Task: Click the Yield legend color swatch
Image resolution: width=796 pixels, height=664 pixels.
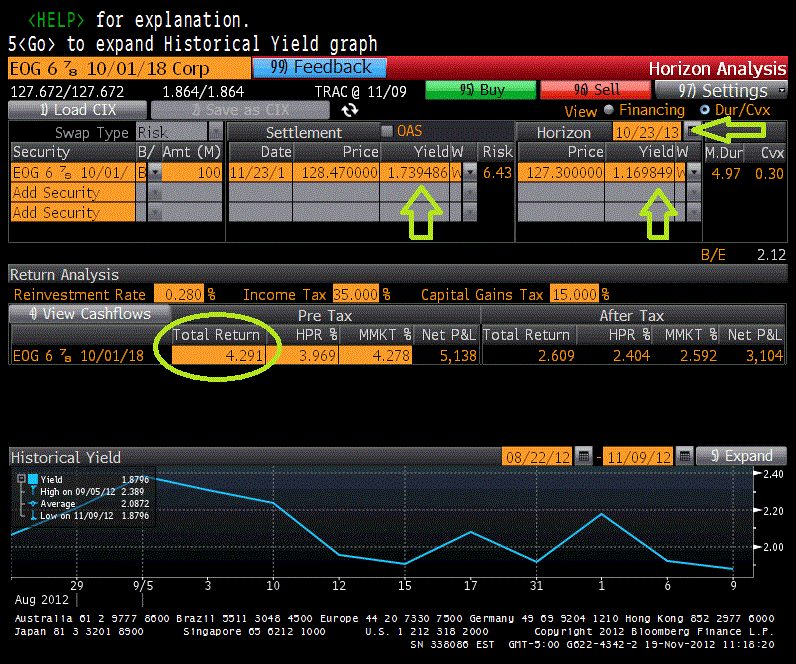Action: (x=33, y=479)
